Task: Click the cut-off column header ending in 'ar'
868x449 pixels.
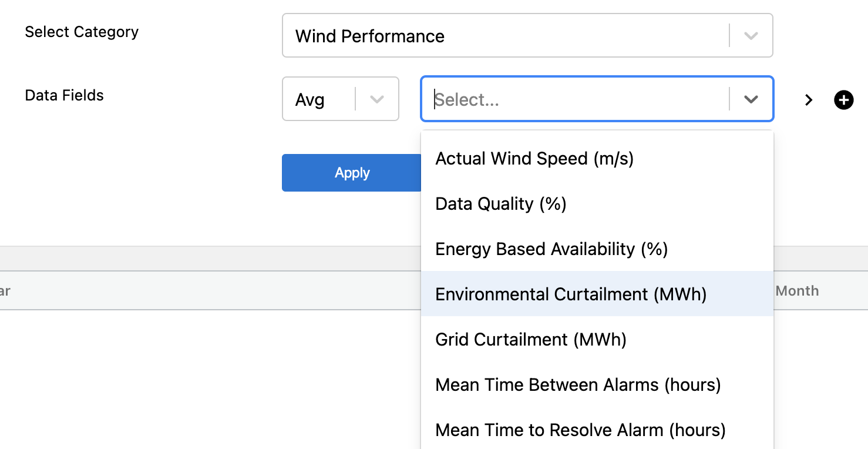Action: (x=5, y=291)
